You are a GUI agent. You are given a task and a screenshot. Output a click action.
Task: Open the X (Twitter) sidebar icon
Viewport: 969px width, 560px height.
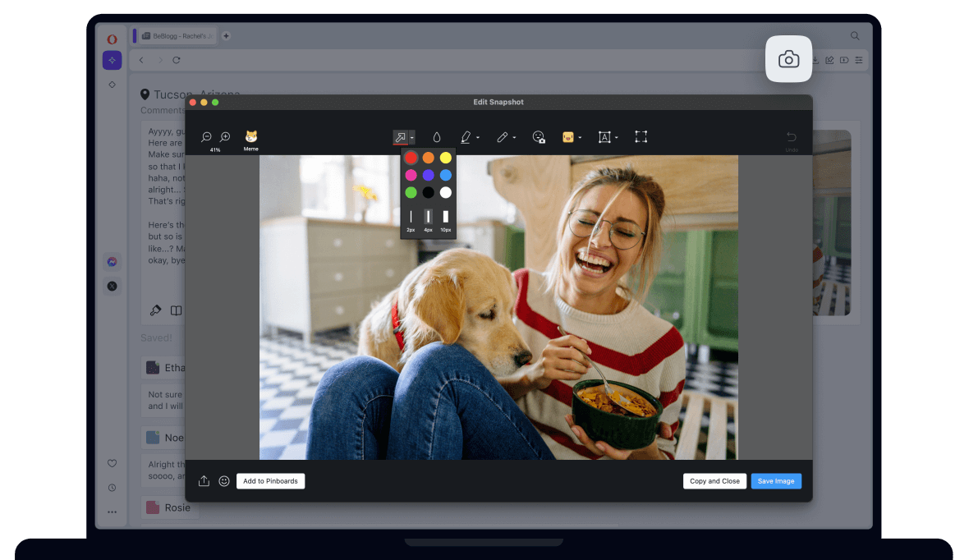point(112,287)
